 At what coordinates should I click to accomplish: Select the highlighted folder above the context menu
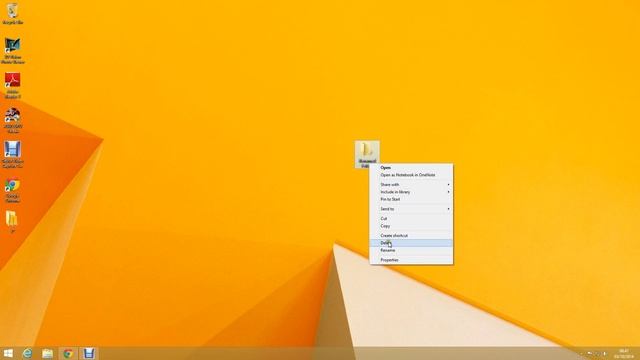point(367,154)
